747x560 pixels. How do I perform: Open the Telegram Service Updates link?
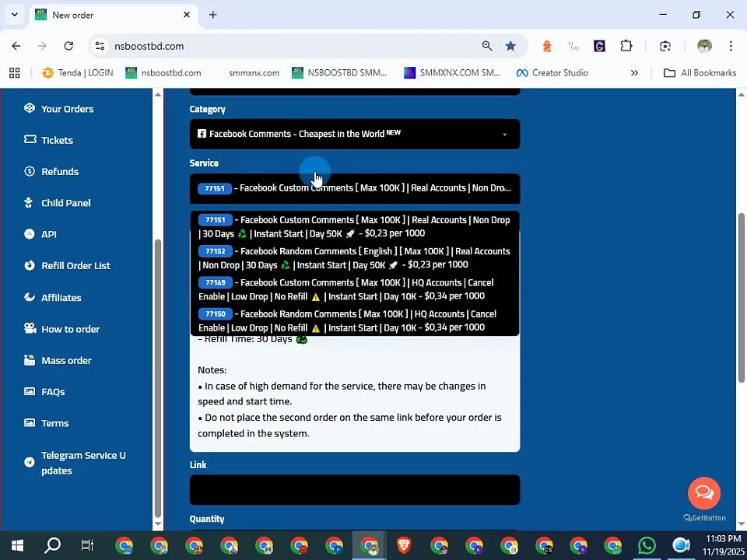click(x=83, y=463)
